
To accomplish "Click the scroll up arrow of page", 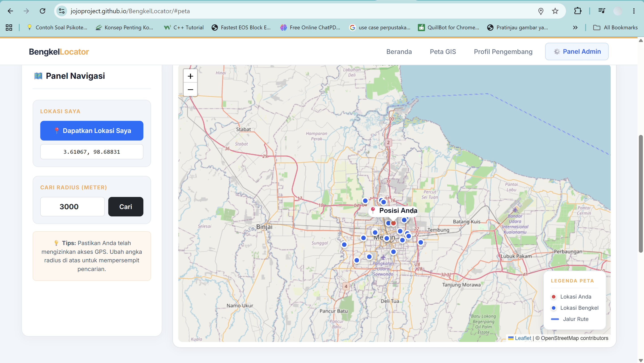I will (x=640, y=41).
